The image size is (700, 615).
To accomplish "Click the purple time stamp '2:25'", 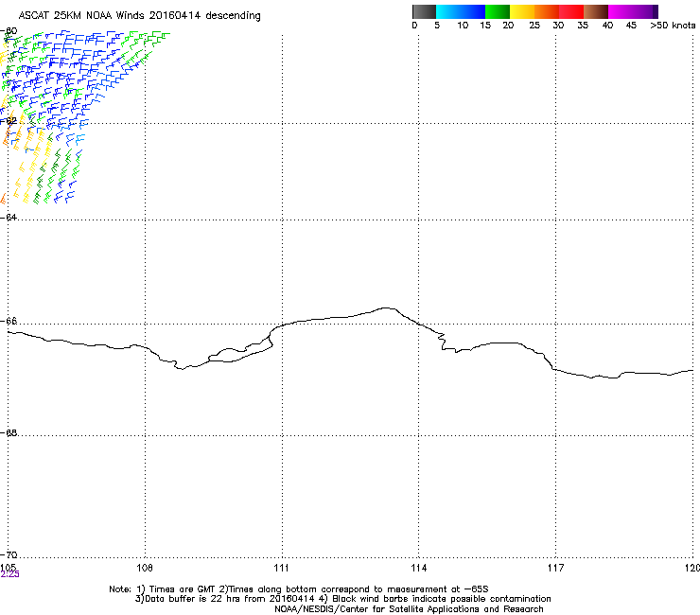I will pyautogui.click(x=9, y=574).
